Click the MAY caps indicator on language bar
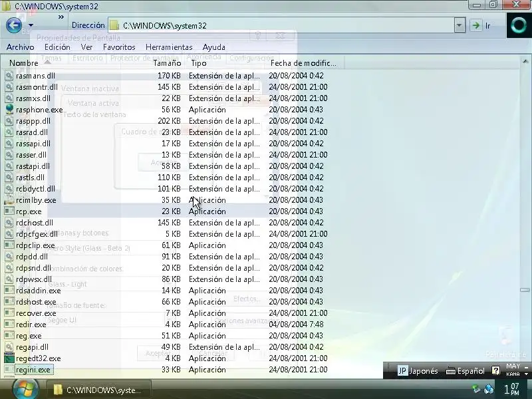The height and width of the screenshot is (399, 532). pos(513,366)
